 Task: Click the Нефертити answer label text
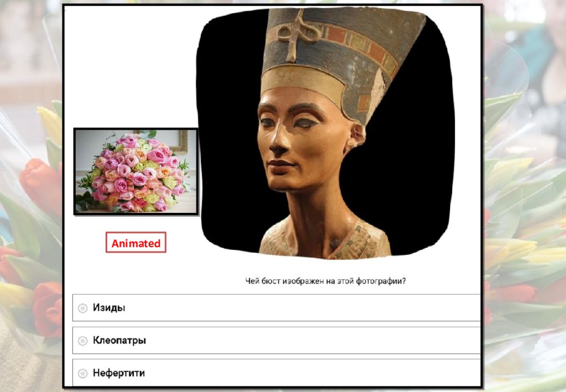point(119,373)
